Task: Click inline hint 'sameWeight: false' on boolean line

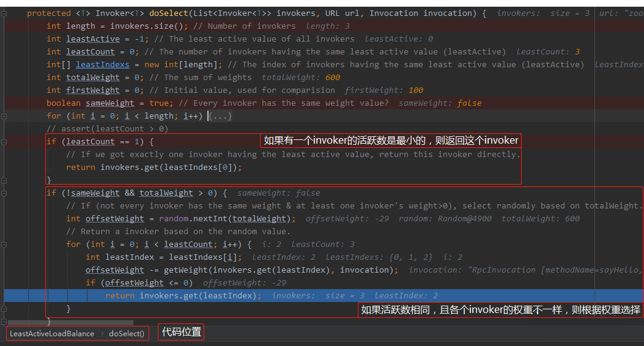Action: [x=440, y=103]
